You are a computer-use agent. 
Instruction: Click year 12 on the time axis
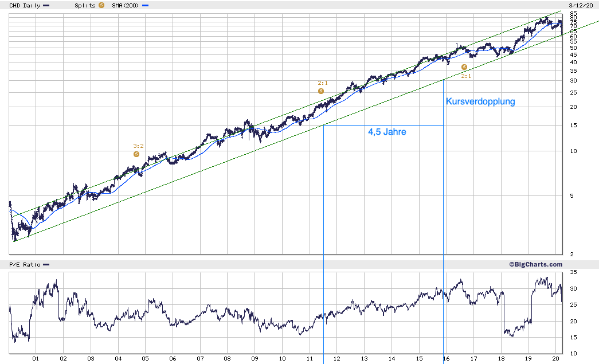(337, 359)
